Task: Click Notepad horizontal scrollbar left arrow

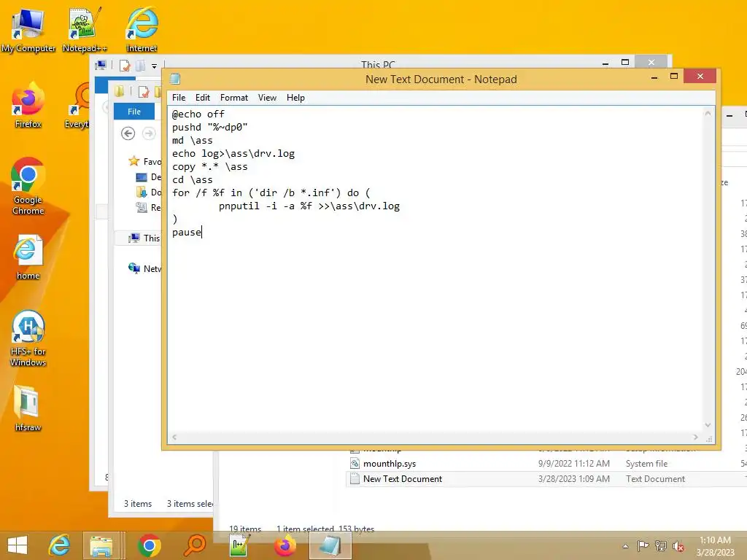Action: [x=174, y=437]
